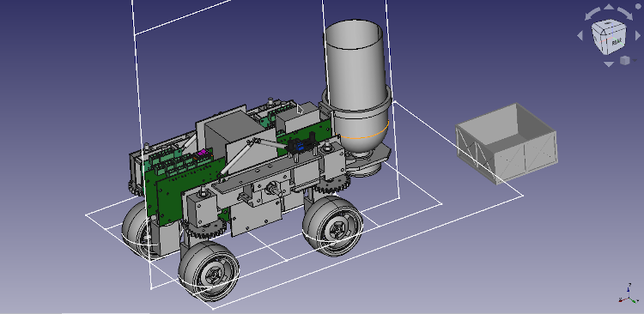The image size is (644, 314).
Task: Click the clockwise roll arrow on navigation cube
Action: point(626,14)
